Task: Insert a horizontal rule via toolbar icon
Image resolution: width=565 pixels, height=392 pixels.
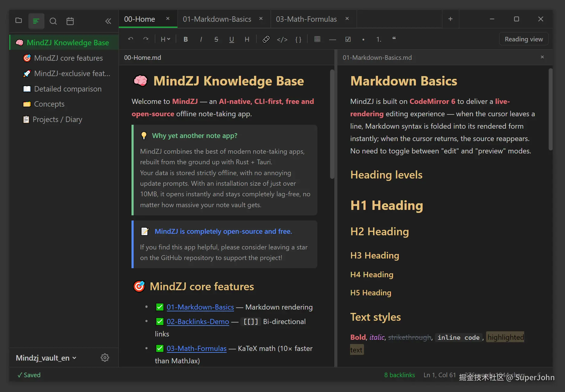Action: [333, 39]
